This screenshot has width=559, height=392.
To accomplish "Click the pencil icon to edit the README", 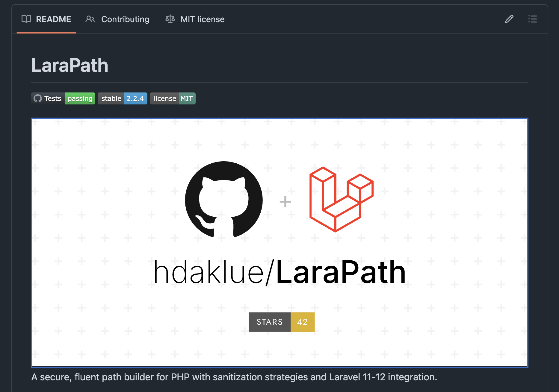I will [509, 19].
